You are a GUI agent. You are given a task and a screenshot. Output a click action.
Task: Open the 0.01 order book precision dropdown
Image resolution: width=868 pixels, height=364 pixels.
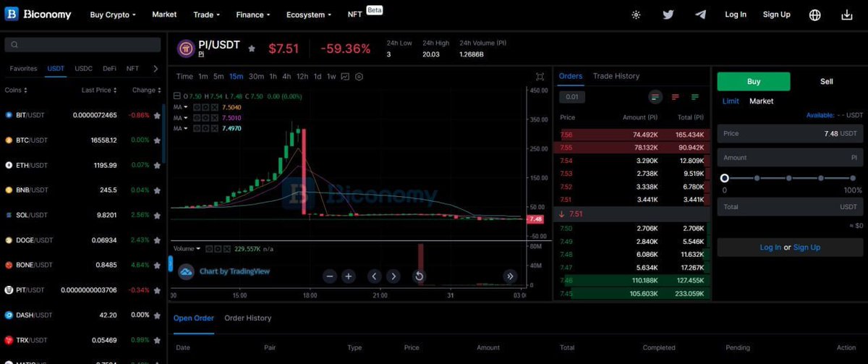click(x=572, y=97)
